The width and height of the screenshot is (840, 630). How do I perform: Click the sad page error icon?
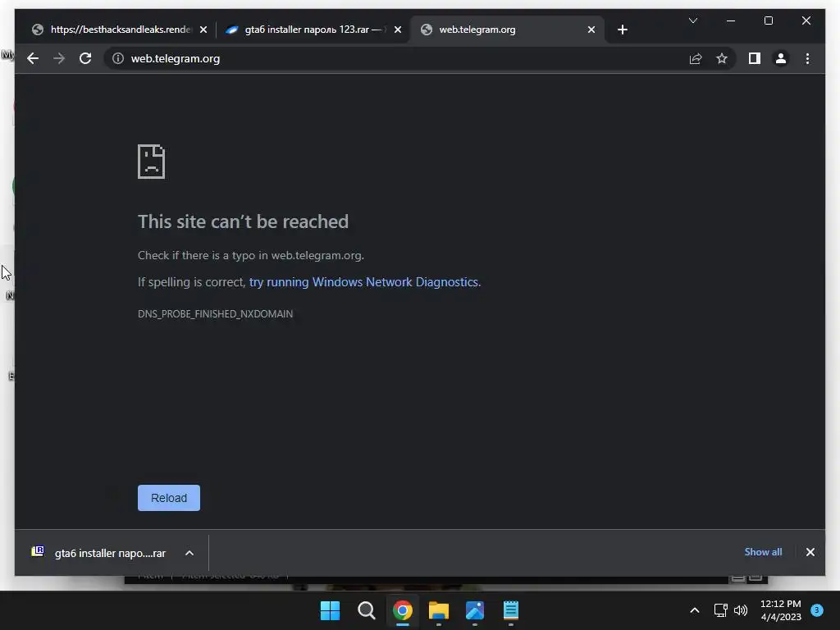point(151,162)
